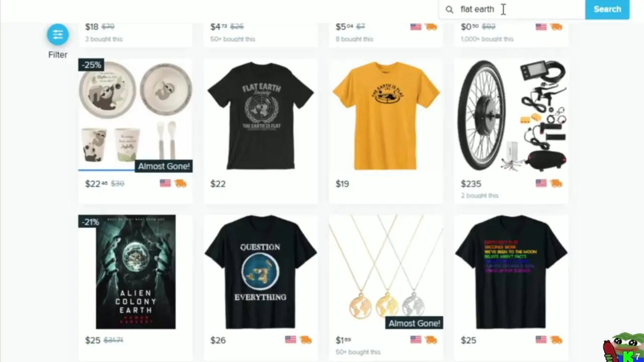Screen dimensions: 644x362
Task: Click the -25% discount badge
Action: pos(91,65)
